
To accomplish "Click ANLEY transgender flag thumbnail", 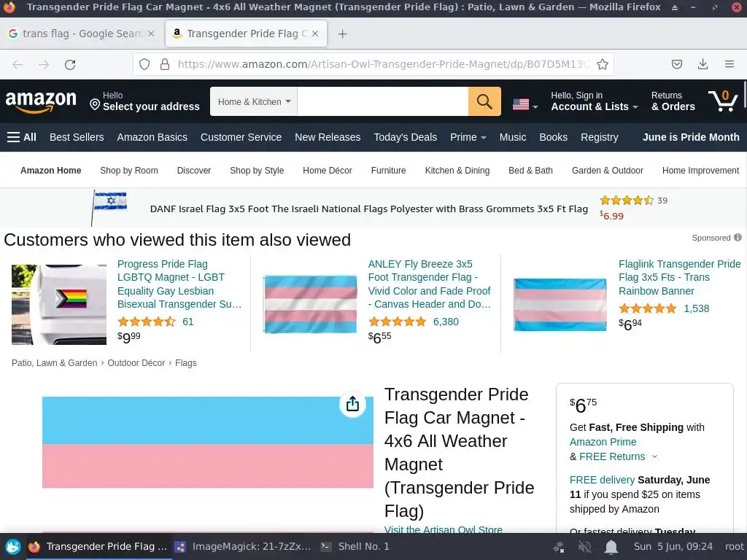I will coord(310,304).
